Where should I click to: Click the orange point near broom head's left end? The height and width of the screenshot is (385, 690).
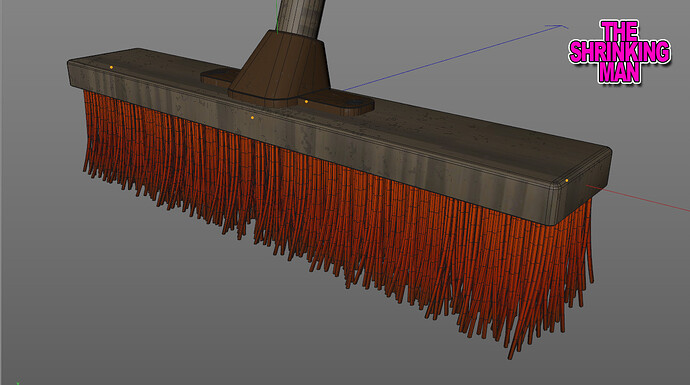[111, 67]
